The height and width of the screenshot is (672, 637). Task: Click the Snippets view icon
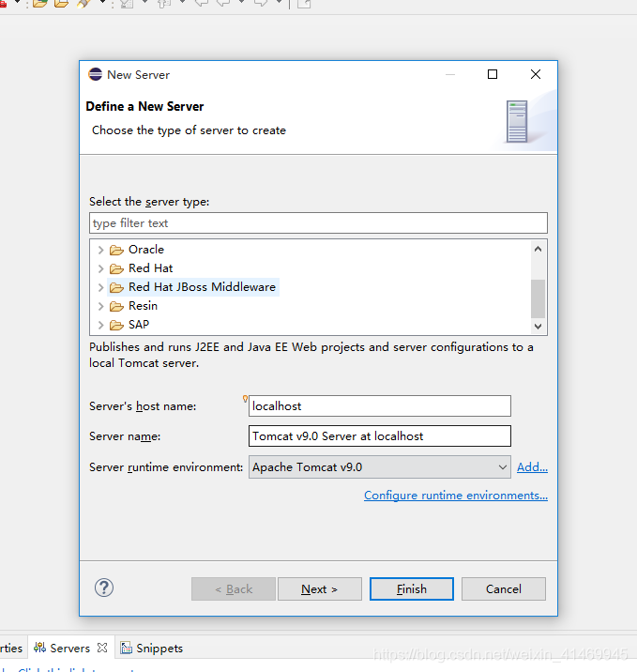coord(126,648)
